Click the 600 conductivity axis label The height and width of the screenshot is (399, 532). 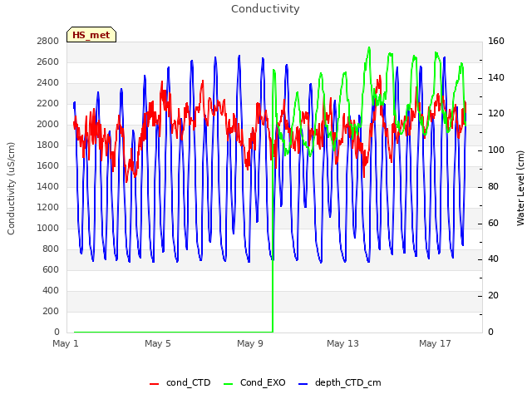(51, 269)
